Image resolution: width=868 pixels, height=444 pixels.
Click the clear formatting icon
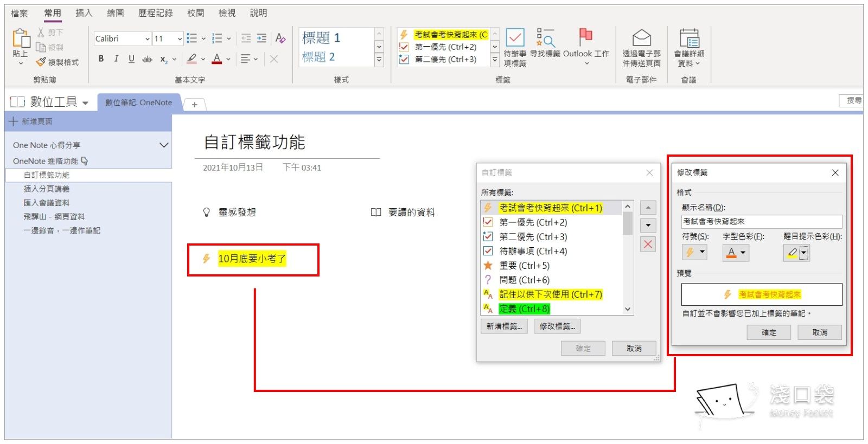[280, 38]
